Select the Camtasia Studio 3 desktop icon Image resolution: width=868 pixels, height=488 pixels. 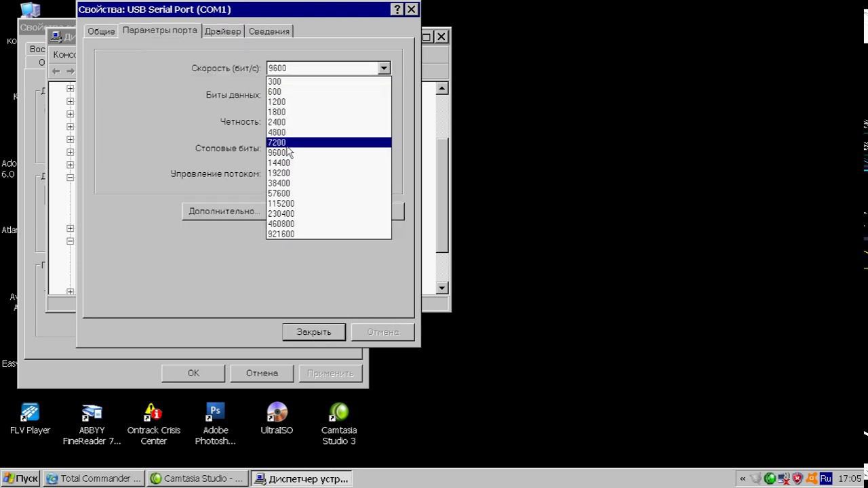tap(338, 424)
